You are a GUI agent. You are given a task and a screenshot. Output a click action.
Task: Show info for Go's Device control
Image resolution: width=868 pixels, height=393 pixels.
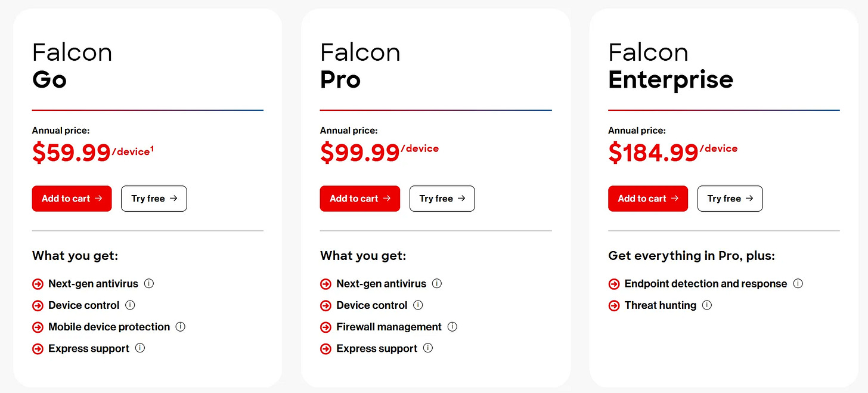(130, 305)
